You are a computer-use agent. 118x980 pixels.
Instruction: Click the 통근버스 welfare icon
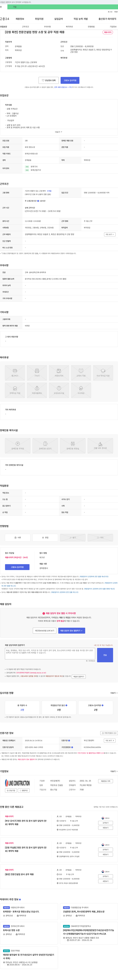(x=15, y=373)
